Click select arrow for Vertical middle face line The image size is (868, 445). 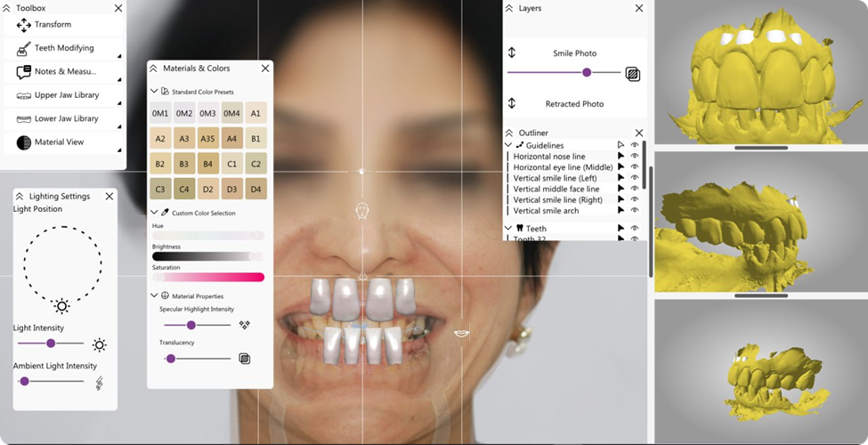[621, 189]
